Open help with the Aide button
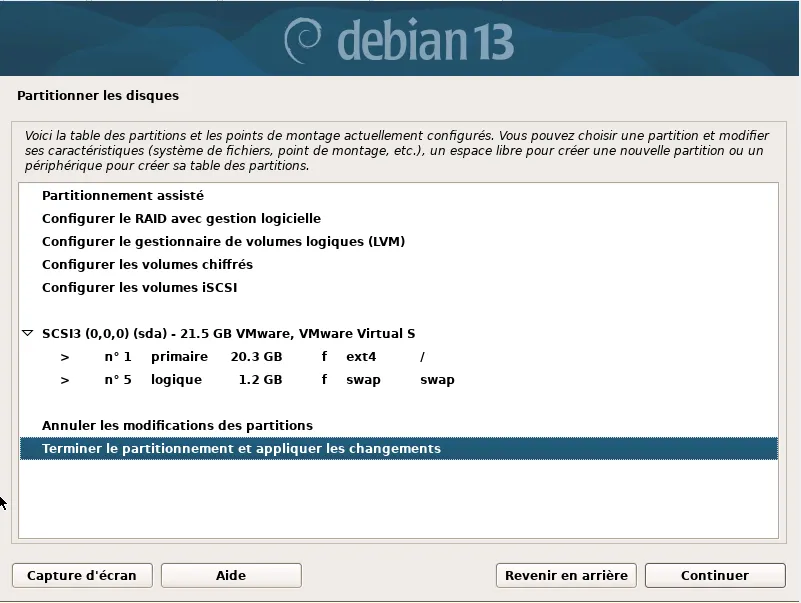This screenshot has height=603, width=801. pos(231,575)
